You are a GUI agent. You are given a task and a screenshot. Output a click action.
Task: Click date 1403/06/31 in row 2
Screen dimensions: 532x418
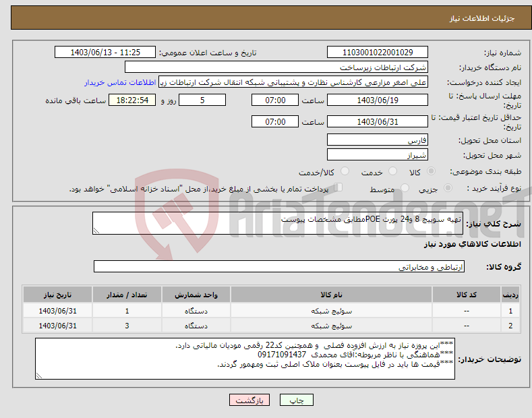point(58,326)
